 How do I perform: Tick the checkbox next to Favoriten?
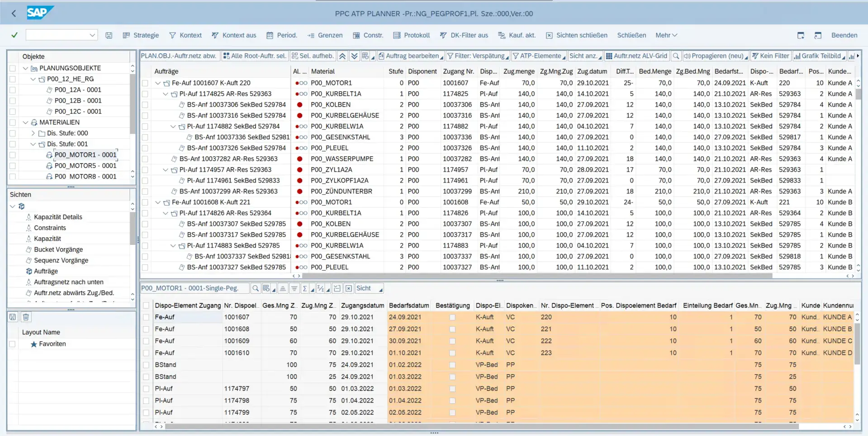pos(13,344)
